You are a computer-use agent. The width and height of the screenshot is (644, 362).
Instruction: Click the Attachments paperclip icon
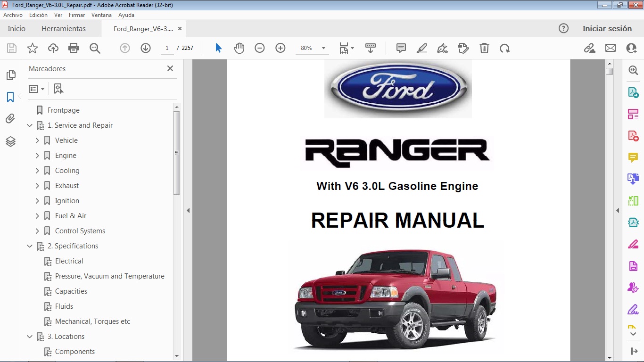pos(10,118)
